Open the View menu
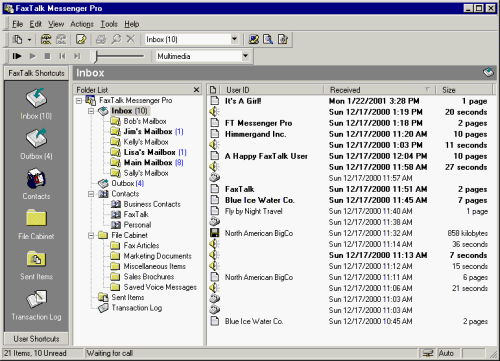This screenshot has height=361, width=500. pyautogui.click(x=56, y=24)
